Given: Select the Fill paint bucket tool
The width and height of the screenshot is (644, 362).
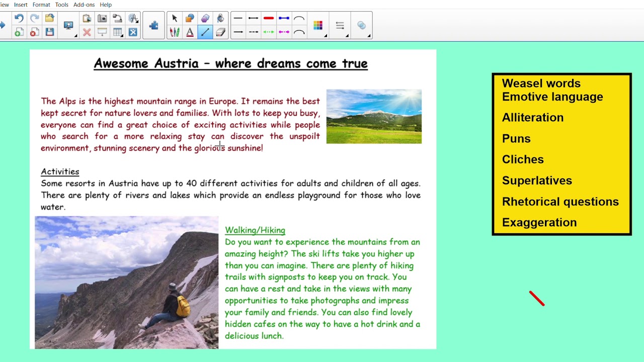Looking at the screenshot, I should 220,19.
